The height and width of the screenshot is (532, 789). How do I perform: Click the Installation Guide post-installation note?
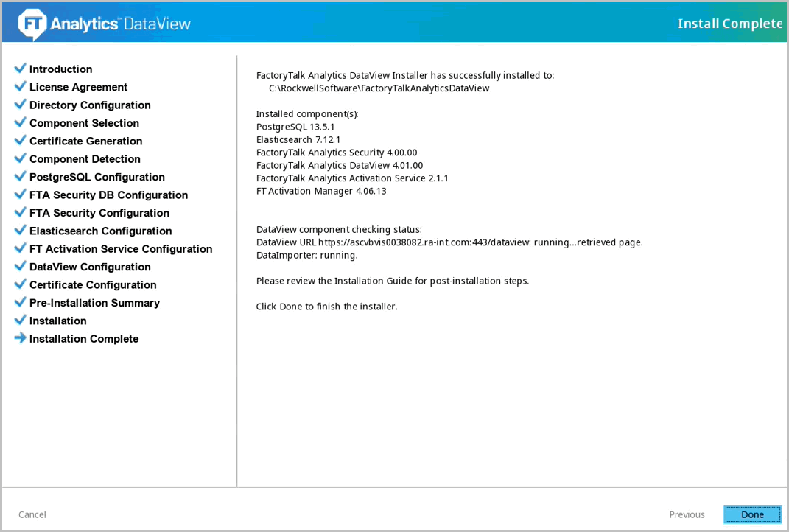(x=393, y=281)
